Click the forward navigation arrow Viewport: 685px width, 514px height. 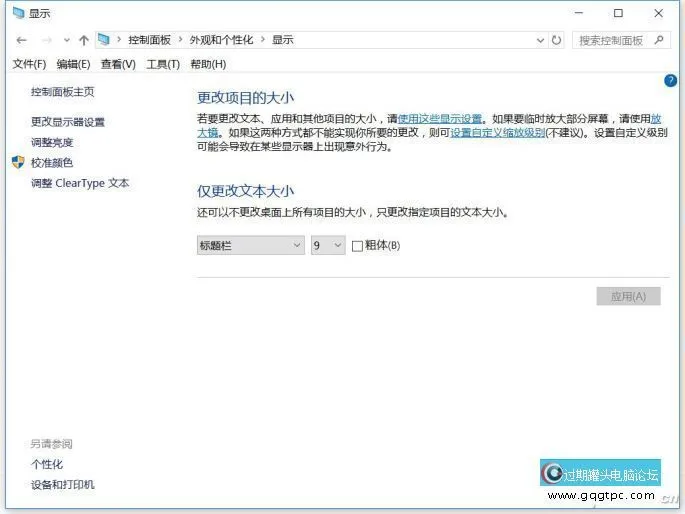click(46, 41)
